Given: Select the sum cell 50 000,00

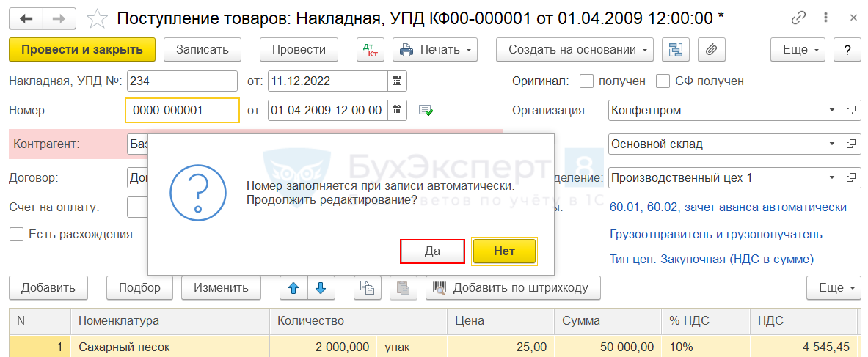Looking at the screenshot, I should 608,347.
